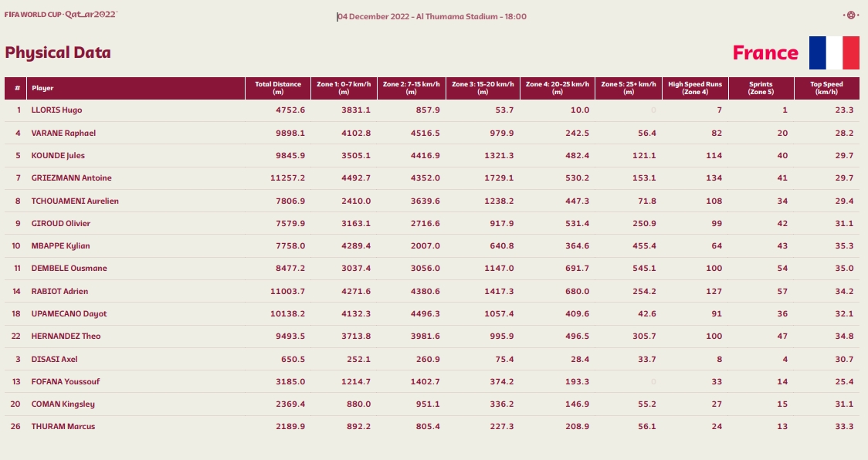Viewport: 868px width, 460px height.
Task: Click the match date and stadium text
Action: [432, 17]
